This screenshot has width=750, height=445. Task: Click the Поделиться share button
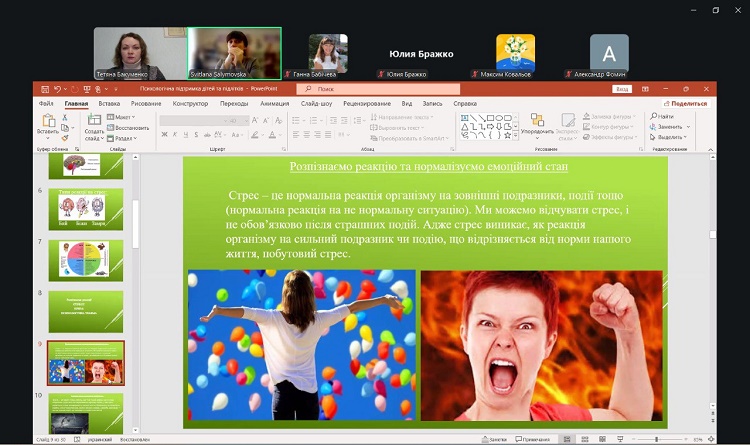(x=686, y=103)
